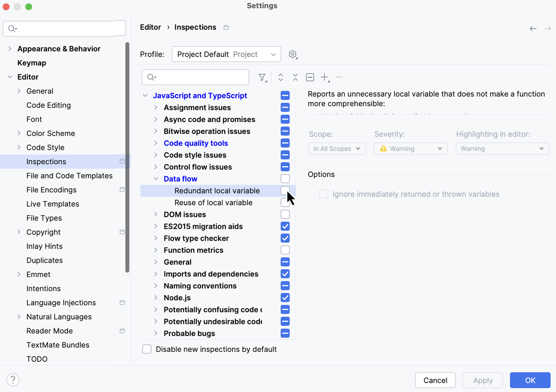This screenshot has height=392, width=556.
Task: Check Disable new inspections by default
Action: pyautogui.click(x=147, y=349)
